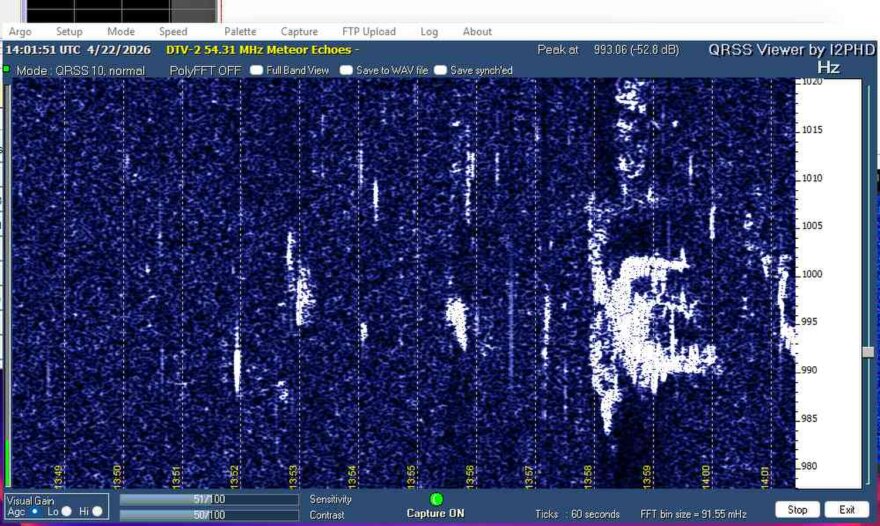Click the Exit button
The width and height of the screenshot is (880, 526).
point(846,509)
